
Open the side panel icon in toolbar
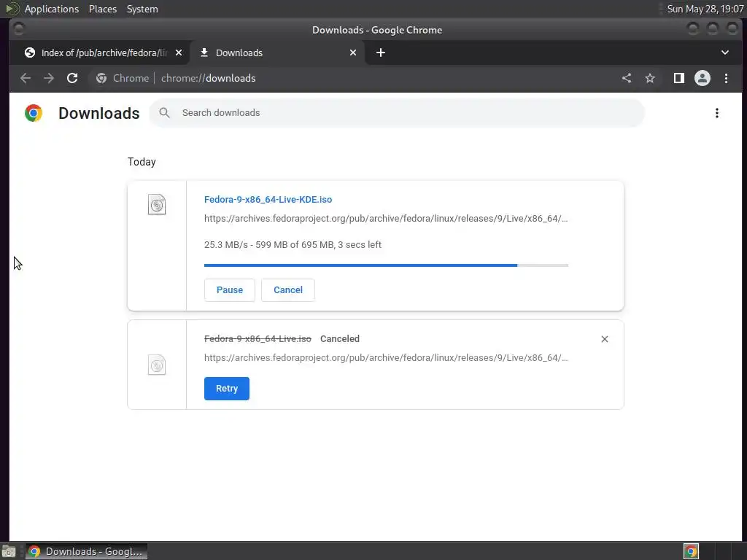pos(679,78)
